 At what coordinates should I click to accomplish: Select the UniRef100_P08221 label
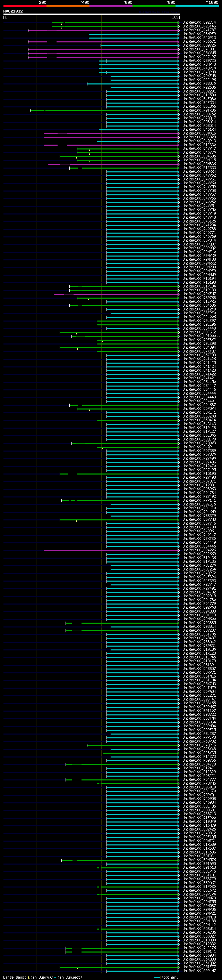click(x=199, y=776)
